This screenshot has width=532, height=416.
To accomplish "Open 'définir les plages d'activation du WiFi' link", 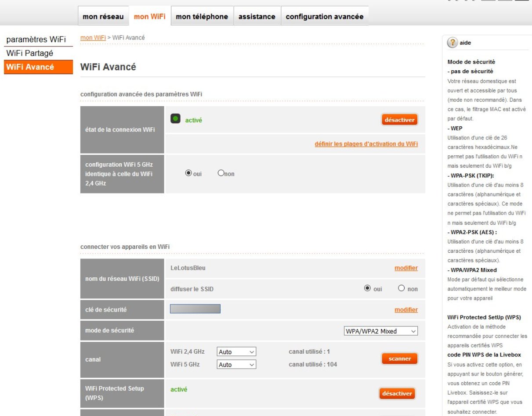I will coord(366,144).
